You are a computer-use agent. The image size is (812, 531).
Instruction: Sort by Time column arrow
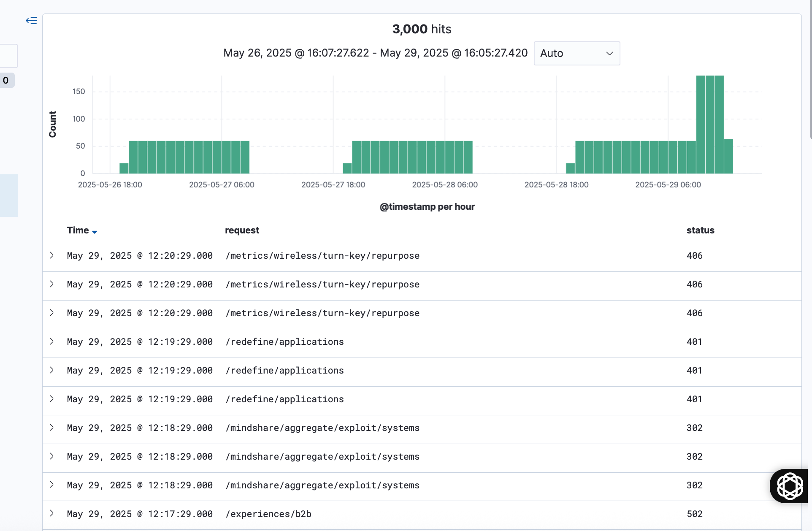95,232
